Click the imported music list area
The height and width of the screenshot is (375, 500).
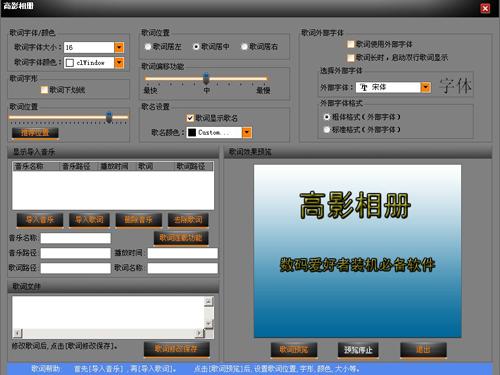[113, 190]
